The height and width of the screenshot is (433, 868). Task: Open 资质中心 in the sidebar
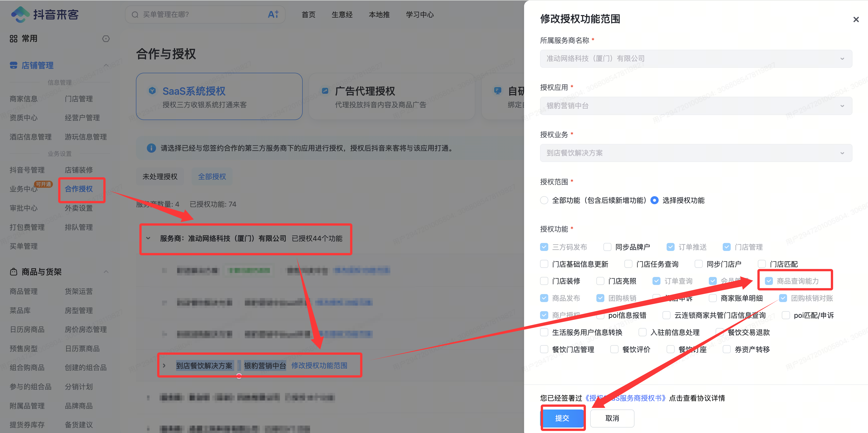[x=23, y=117]
